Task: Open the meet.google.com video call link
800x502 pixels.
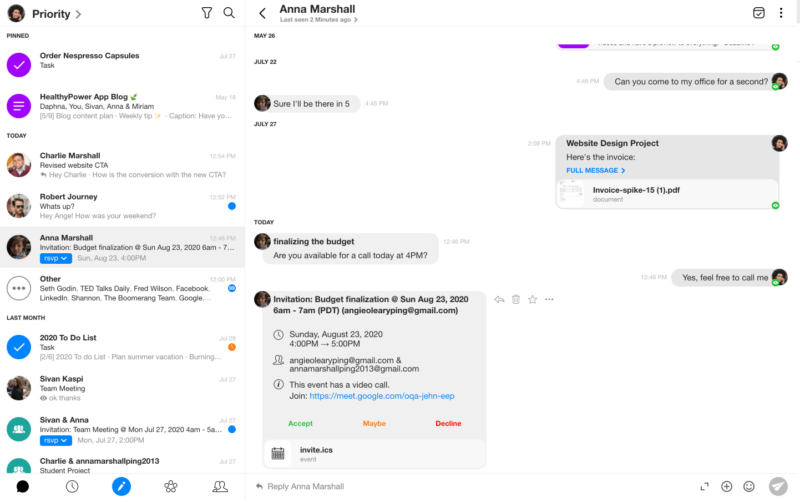Action: click(x=382, y=396)
